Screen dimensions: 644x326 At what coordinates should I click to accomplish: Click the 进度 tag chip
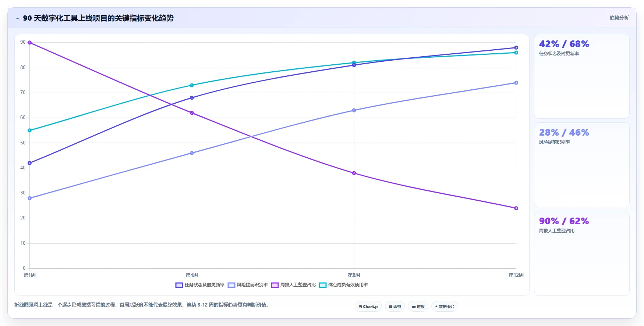(418, 307)
